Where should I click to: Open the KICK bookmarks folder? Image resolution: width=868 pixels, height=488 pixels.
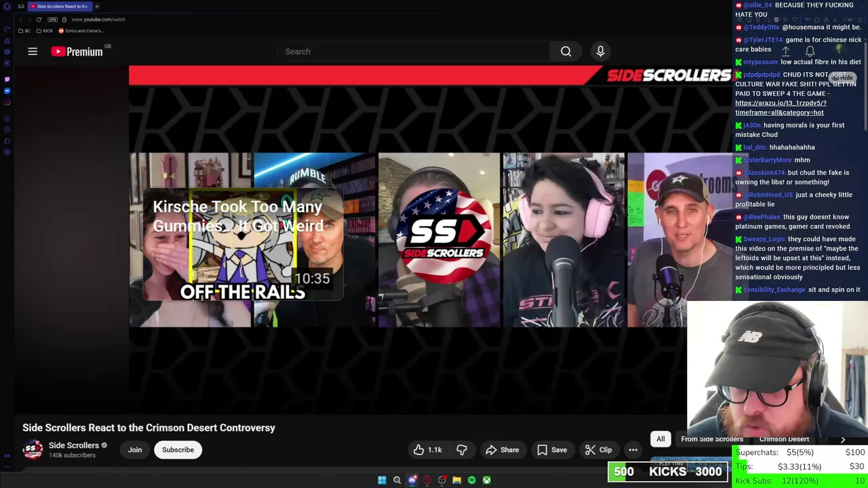pos(44,30)
